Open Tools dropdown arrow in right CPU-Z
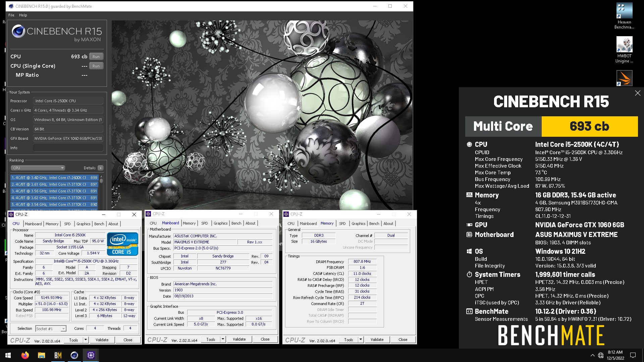 click(361, 340)
